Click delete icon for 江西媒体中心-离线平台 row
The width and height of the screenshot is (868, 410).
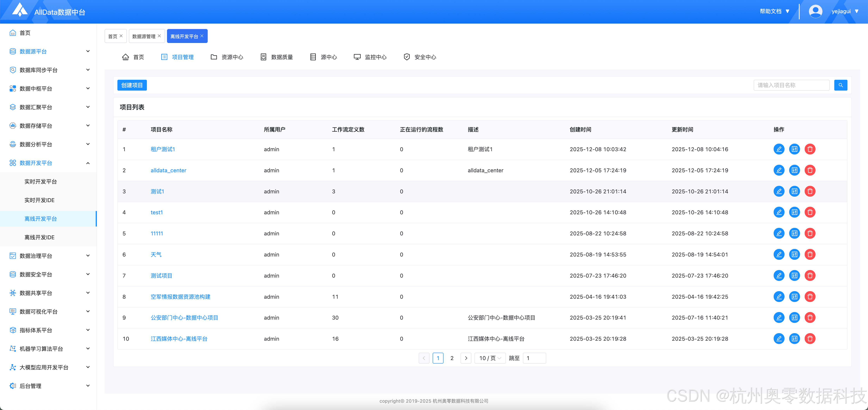pyautogui.click(x=810, y=339)
